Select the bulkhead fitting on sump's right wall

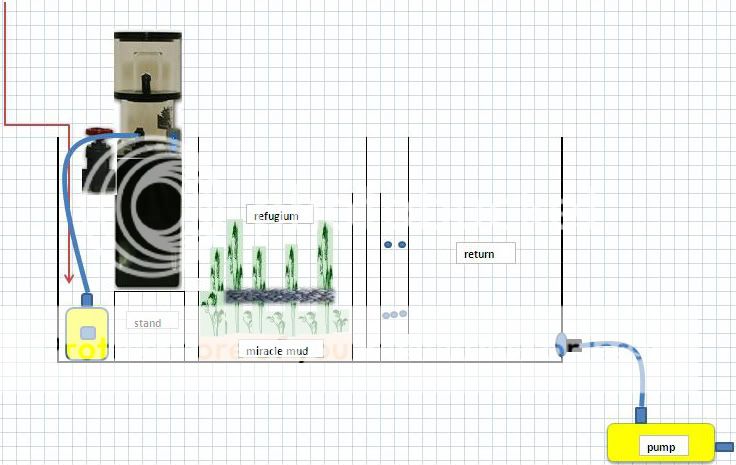[x=565, y=346]
